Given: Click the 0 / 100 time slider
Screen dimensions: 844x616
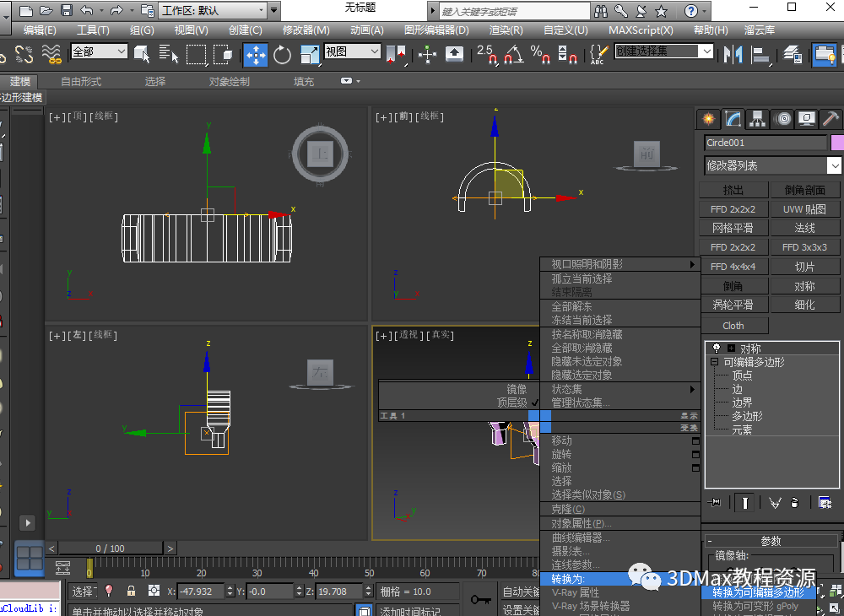Looking at the screenshot, I should point(110,548).
